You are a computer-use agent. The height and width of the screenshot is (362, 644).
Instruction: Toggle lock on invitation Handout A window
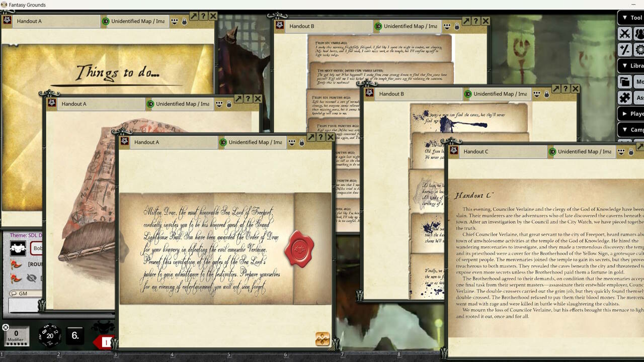click(302, 142)
